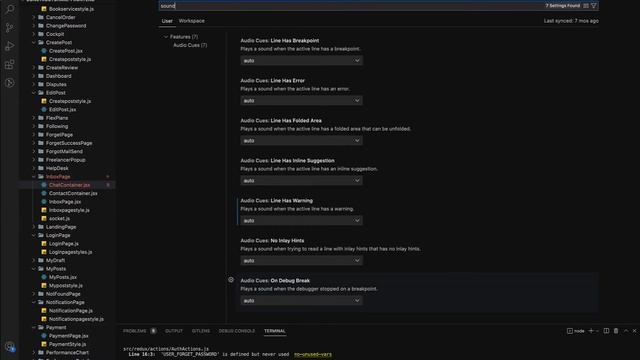The width and height of the screenshot is (640, 360).
Task: Open the Search view in activity bar
Action: [9, 9]
